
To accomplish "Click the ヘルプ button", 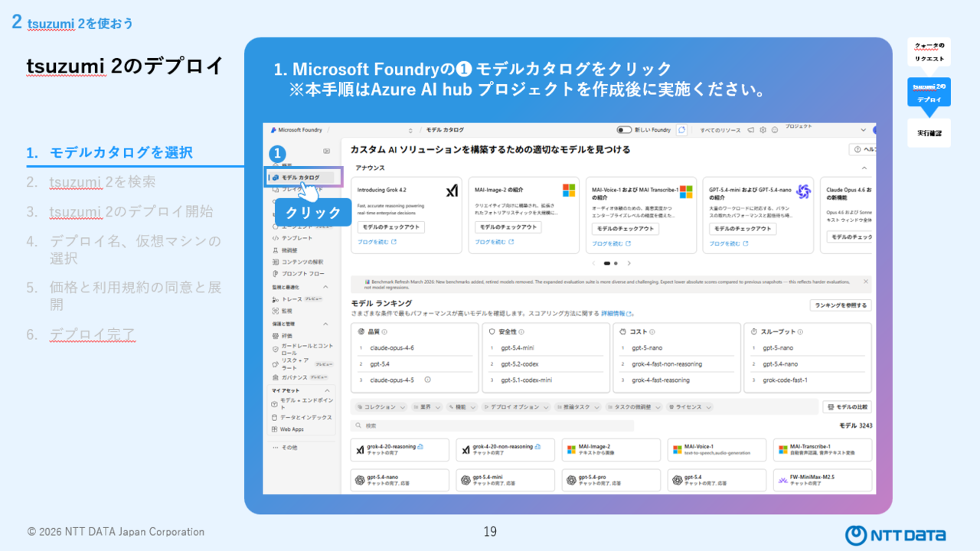I will [x=863, y=150].
